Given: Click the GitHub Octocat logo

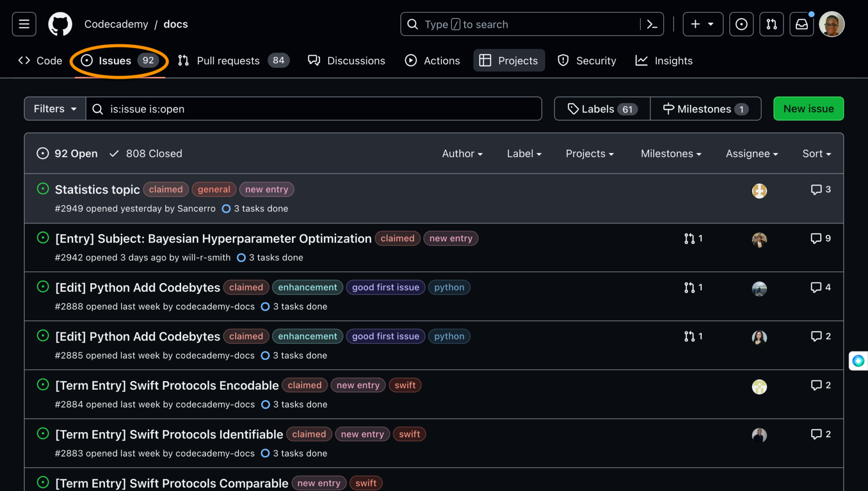Looking at the screenshot, I should pyautogui.click(x=60, y=24).
